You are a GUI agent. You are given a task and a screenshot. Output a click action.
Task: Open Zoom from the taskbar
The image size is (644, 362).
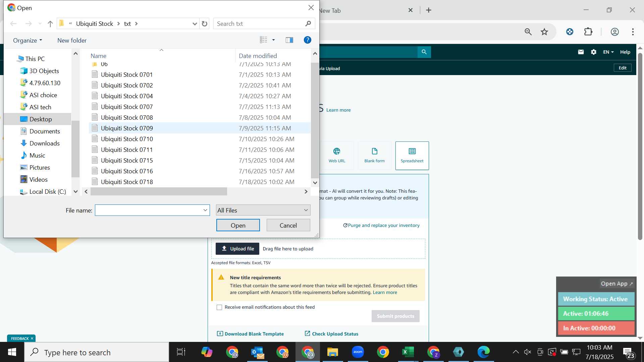pyautogui.click(x=358, y=352)
